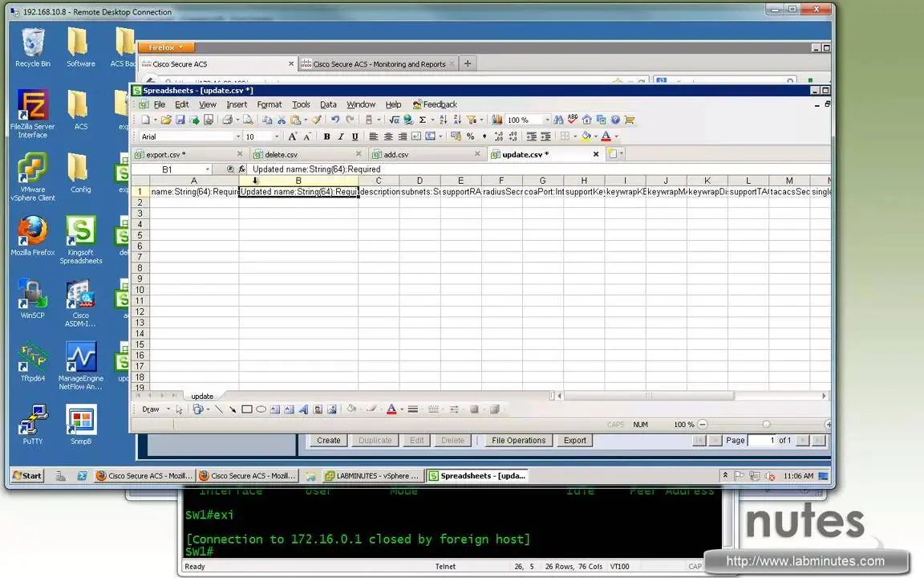The width and height of the screenshot is (924, 578).
Task: Open the font size dropdown showing 10
Action: [x=277, y=136]
